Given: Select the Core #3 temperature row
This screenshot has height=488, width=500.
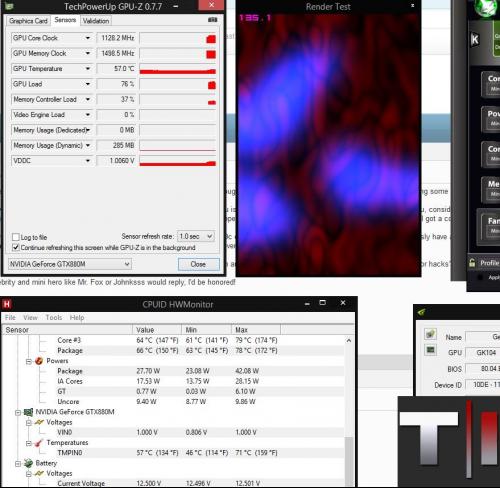Looking at the screenshot, I should click(173, 340).
